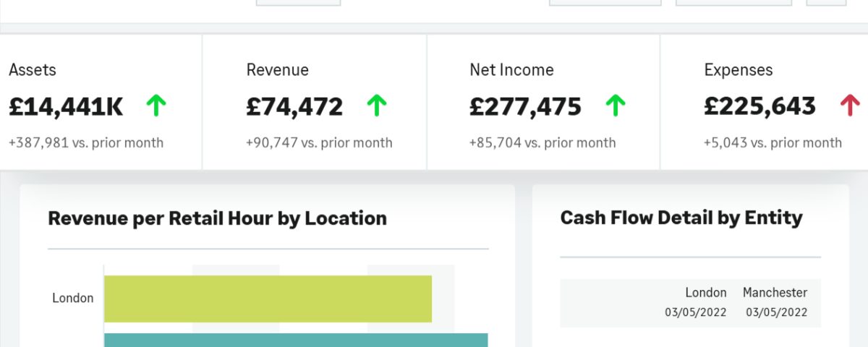Click the +5,043 vs. prior month text
Image resolution: width=868 pixels, height=347 pixels.
tap(773, 143)
